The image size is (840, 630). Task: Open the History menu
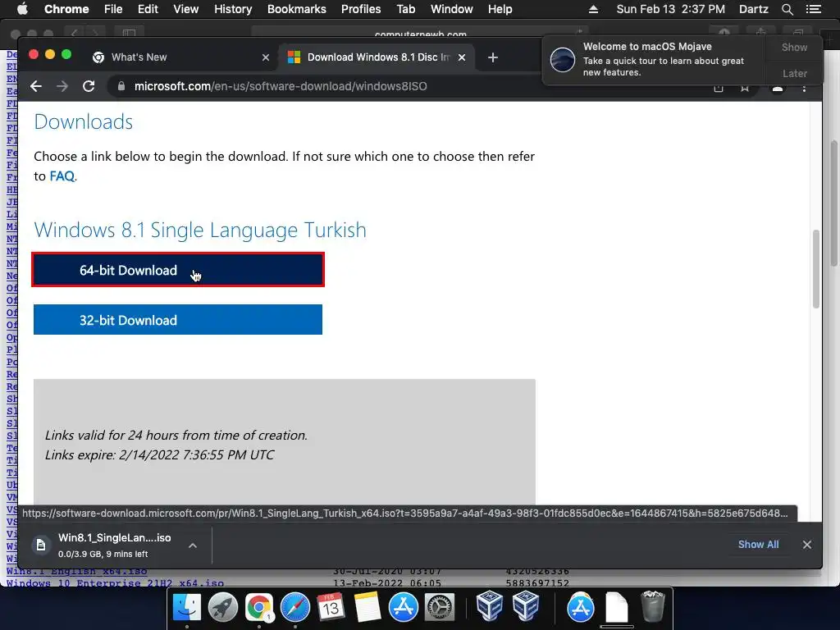click(233, 9)
